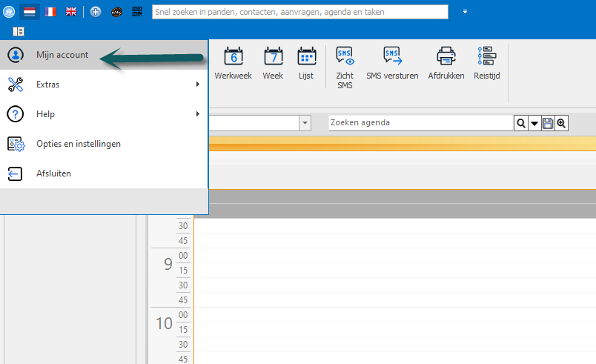Save the agenda search with floppy icon
This screenshot has height=364, width=596.
(x=548, y=123)
